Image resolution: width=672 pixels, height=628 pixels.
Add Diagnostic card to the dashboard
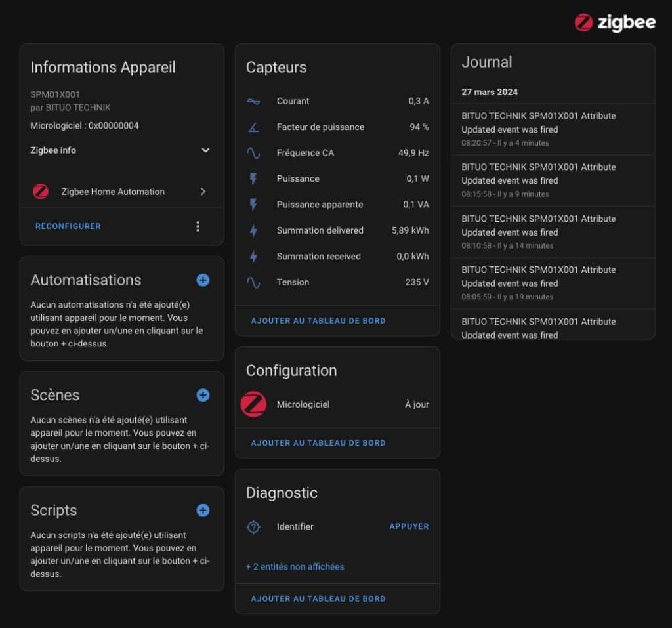tap(318, 598)
